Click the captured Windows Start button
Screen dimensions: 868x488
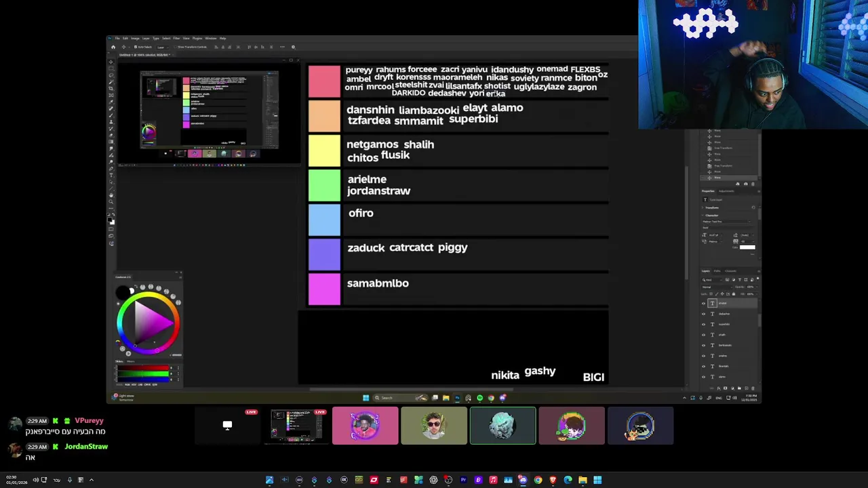tap(366, 398)
